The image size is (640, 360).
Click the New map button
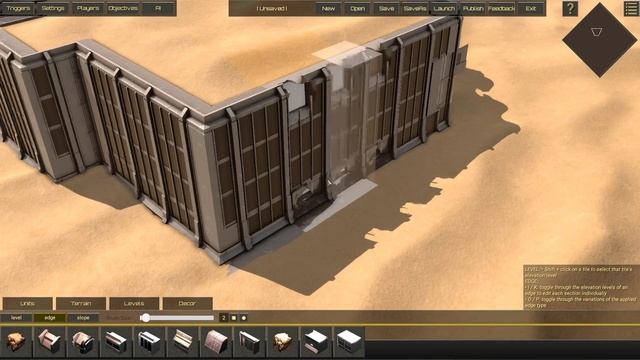329,8
